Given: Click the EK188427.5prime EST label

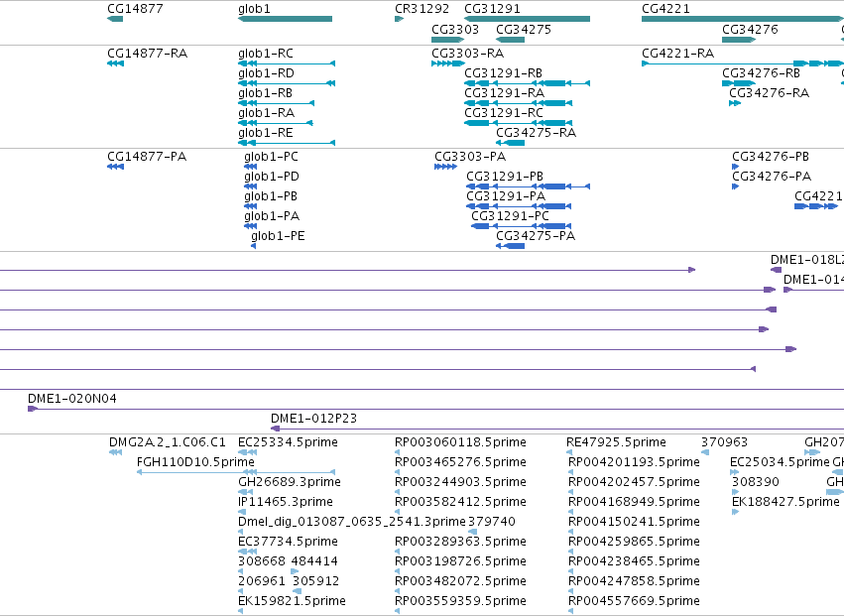Looking at the screenshot, I should pos(785,502).
